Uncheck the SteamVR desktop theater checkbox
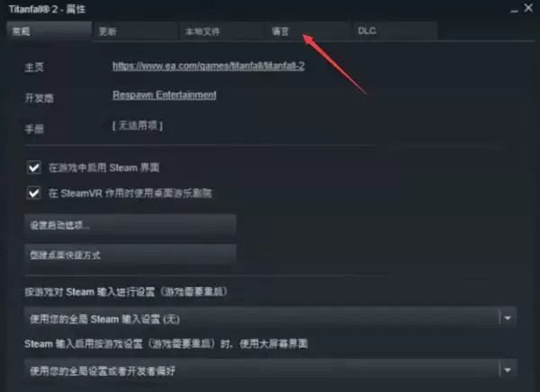This screenshot has width=540, height=392. tap(34, 193)
